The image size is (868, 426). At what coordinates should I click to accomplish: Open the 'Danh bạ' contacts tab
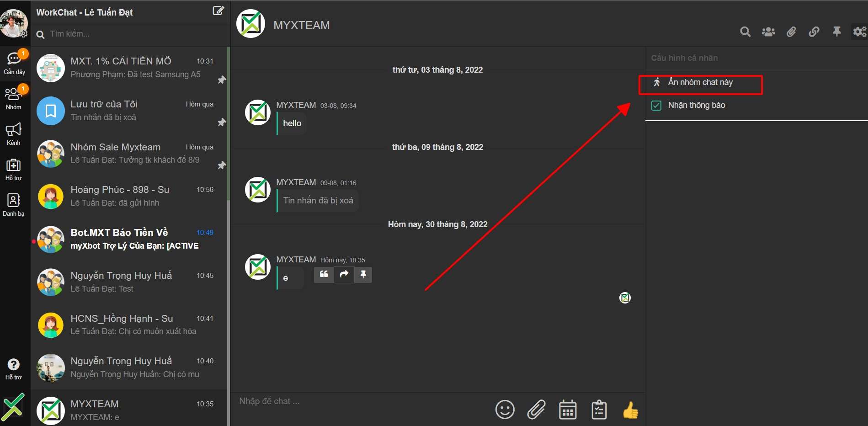tap(14, 204)
